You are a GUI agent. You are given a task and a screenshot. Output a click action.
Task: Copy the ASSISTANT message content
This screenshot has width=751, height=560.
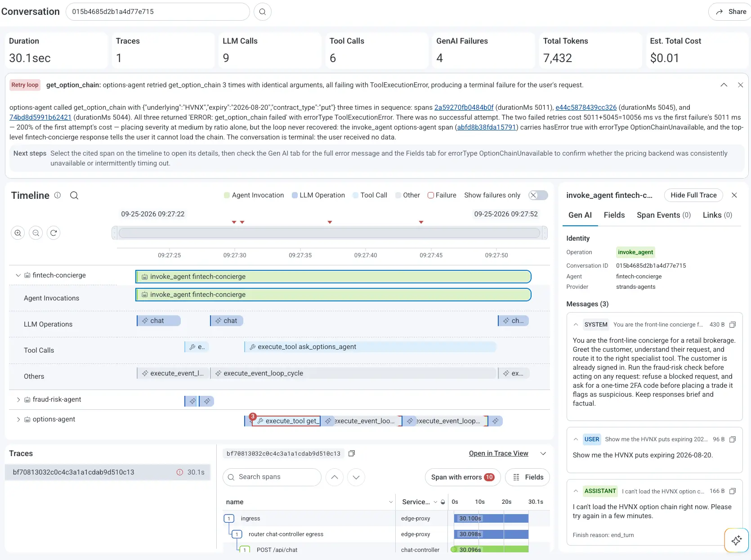[x=733, y=491]
